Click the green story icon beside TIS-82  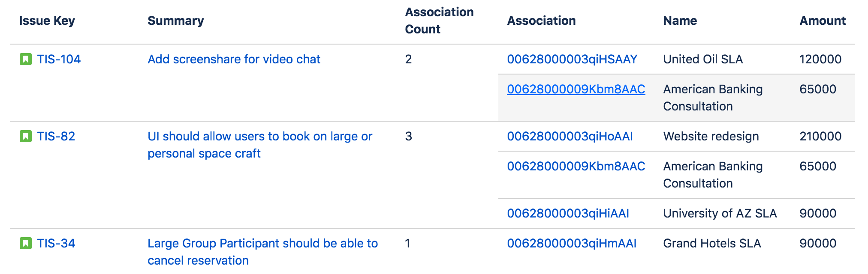pyautogui.click(x=26, y=136)
